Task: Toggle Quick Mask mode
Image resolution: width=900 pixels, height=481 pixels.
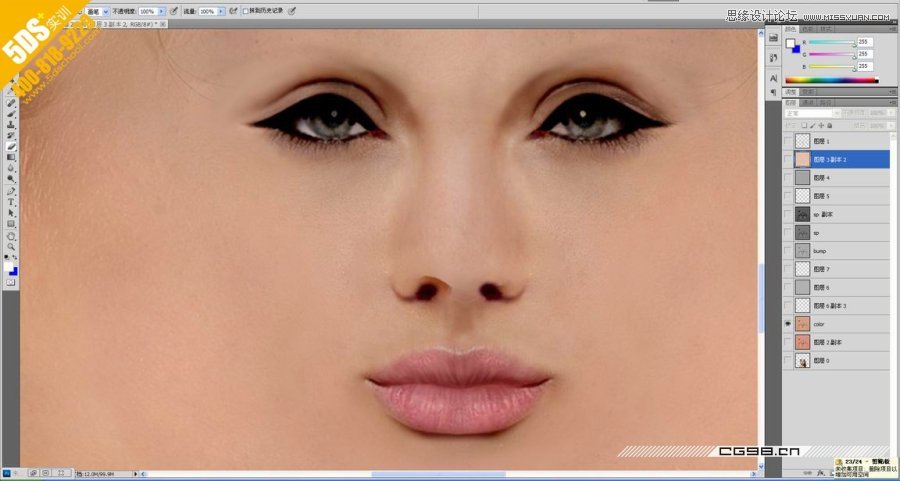Action: coord(11,282)
